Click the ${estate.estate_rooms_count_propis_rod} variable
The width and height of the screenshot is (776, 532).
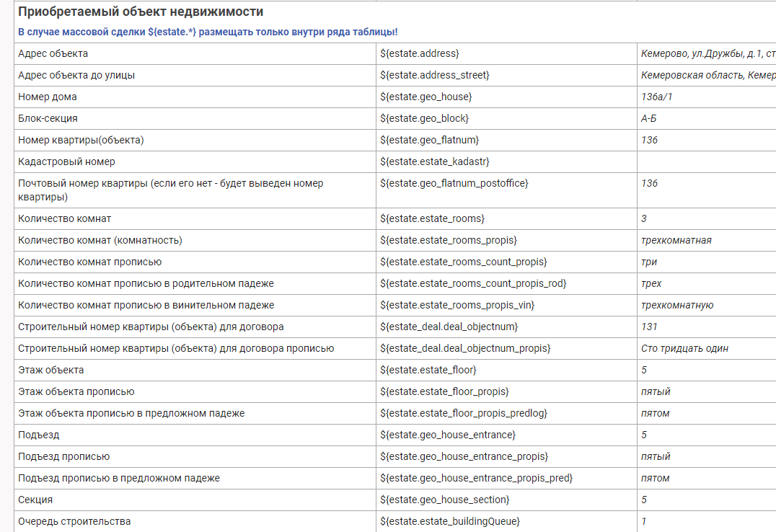[473, 283]
